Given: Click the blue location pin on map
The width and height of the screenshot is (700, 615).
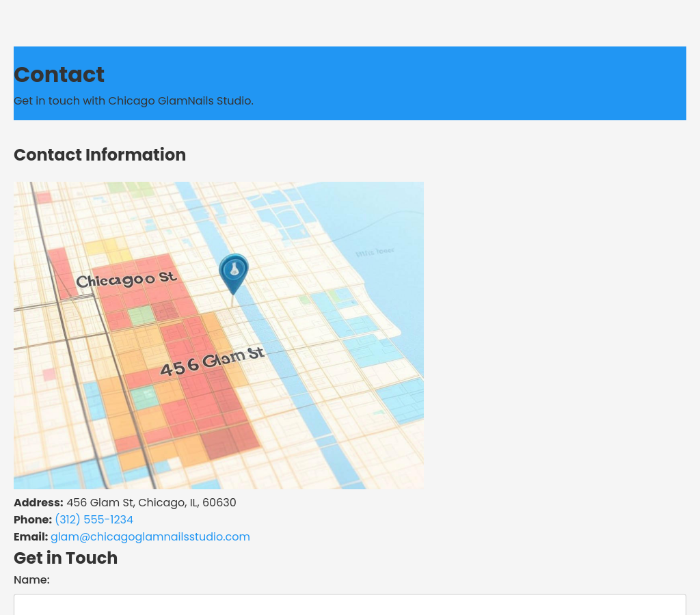Looking at the screenshot, I should pyautogui.click(x=233, y=271).
